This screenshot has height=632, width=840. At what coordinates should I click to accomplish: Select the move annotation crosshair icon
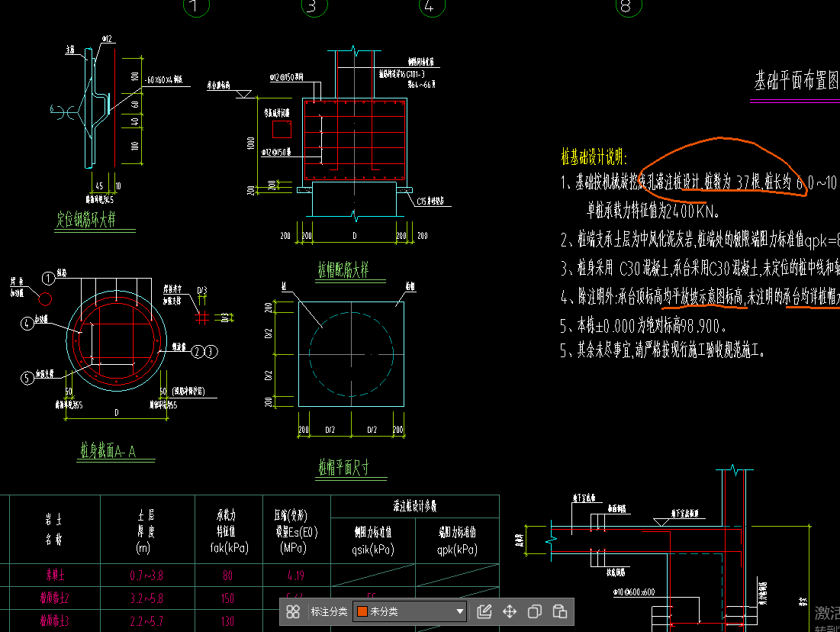click(x=510, y=611)
